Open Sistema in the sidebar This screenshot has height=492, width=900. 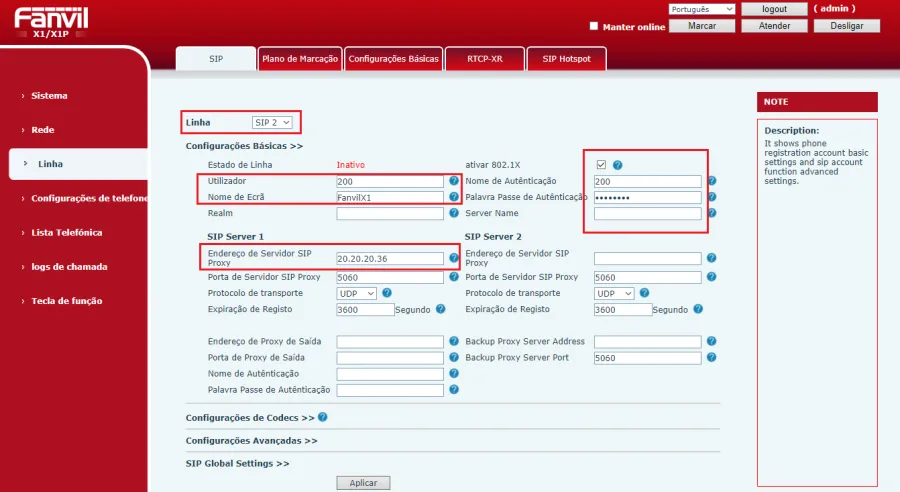(49, 96)
